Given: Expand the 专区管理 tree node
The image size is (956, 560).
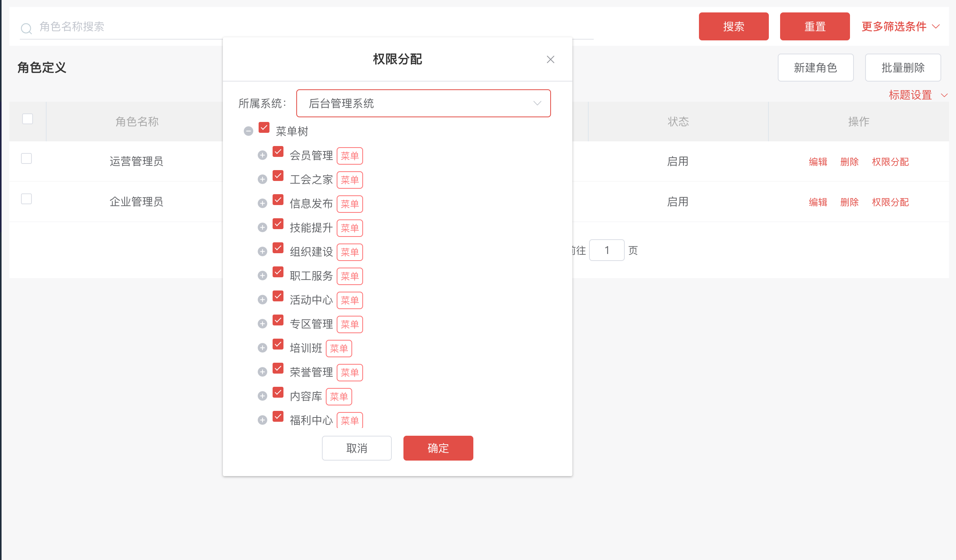Looking at the screenshot, I should (x=262, y=324).
